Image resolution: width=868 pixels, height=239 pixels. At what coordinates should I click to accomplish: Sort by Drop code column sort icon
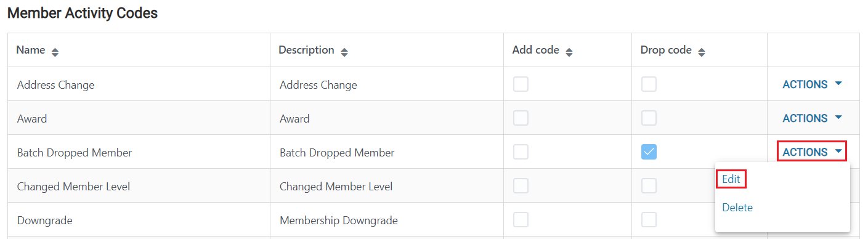coord(702,53)
